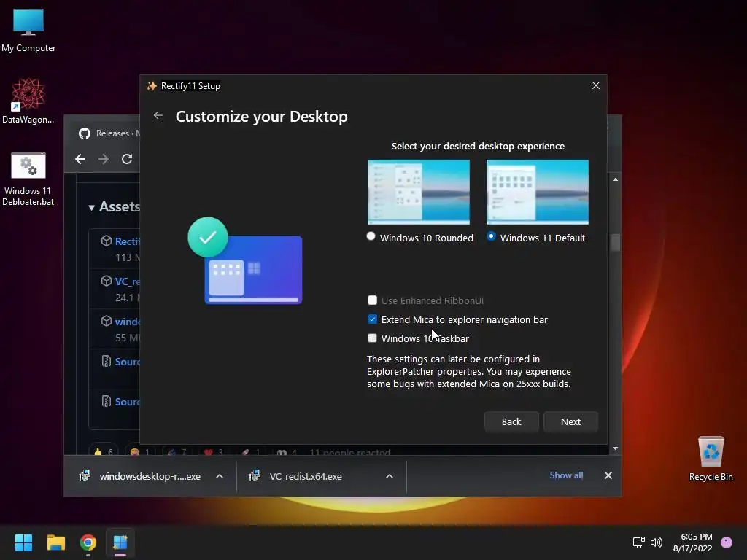Collapse the Assets section on GitHub
The height and width of the screenshot is (560, 747).
point(91,208)
